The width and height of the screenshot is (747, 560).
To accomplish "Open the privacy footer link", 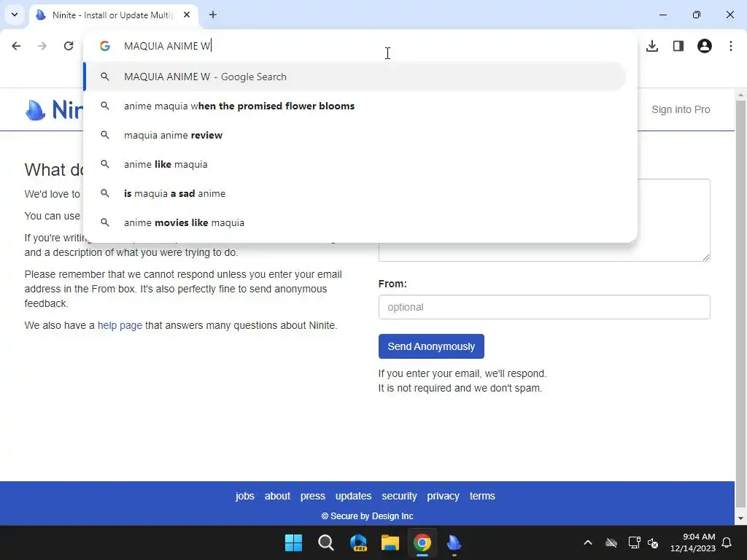I will point(443,496).
